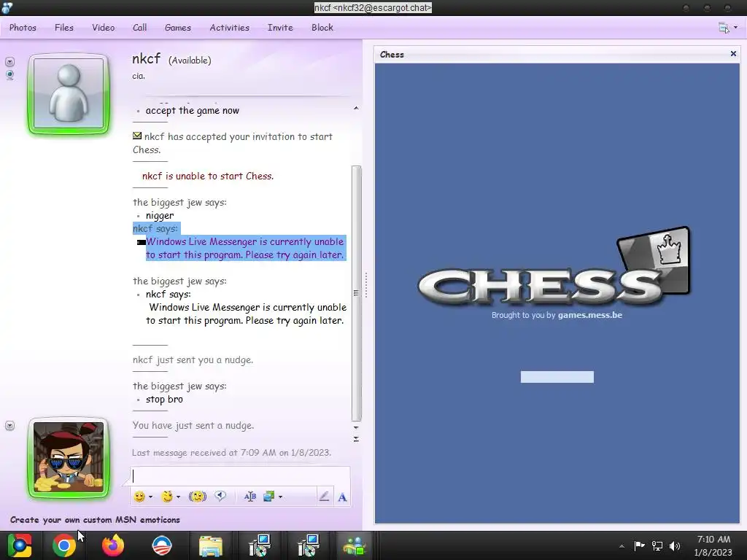Click the 'Last message received at 7:09 AM' line
This screenshot has height=560, width=747.
pos(231,452)
